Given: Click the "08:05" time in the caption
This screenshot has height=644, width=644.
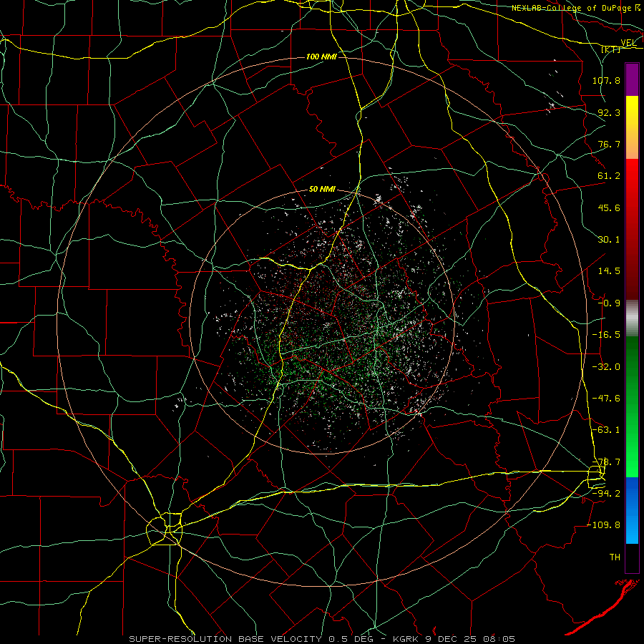Looking at the screenshot, I should click(x=499, y=639).
